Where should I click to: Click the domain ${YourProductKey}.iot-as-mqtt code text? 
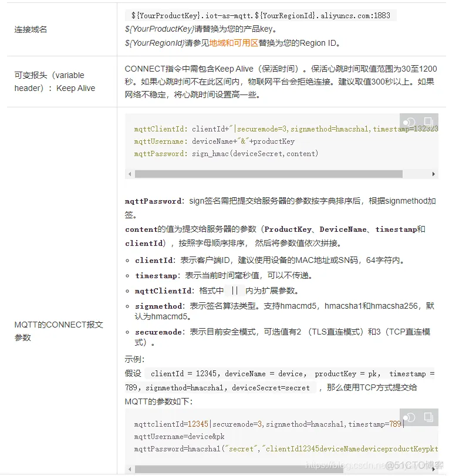pyautogui.click(x=261, y=15)
